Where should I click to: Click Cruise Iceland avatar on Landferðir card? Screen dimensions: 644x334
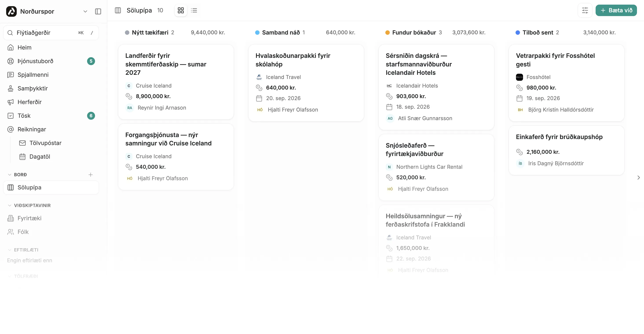(129, 86)
